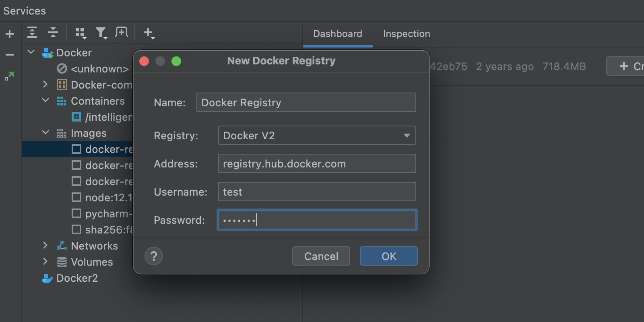644x322 pixels.
Task: Click the Docker whale icon
Action: point(47,53)
